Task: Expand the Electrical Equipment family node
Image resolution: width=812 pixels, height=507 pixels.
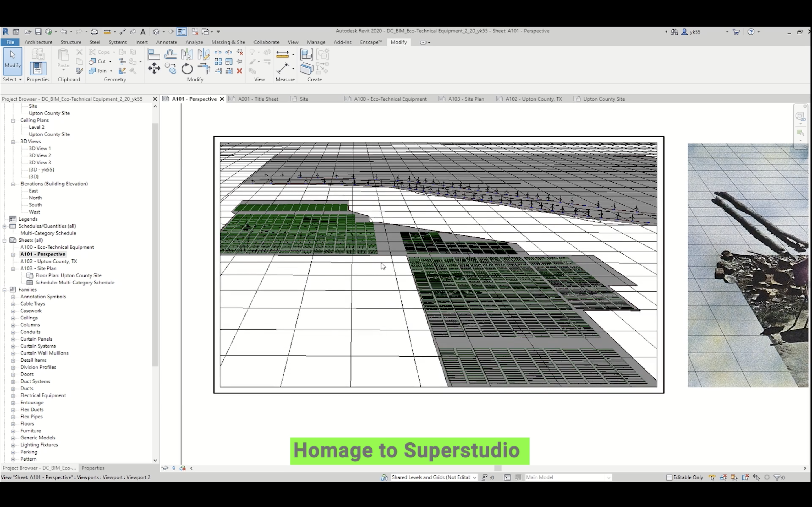Action: click(13, 396)
